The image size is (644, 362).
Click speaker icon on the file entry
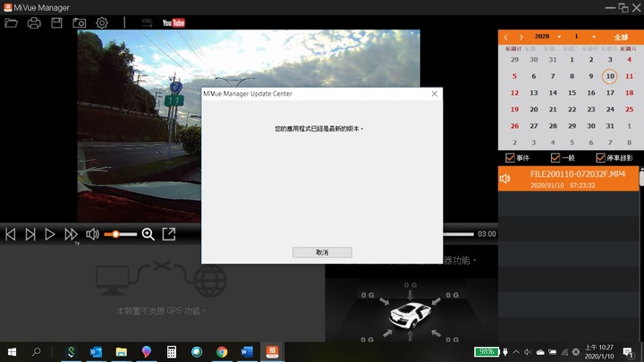tap(505, 179)
